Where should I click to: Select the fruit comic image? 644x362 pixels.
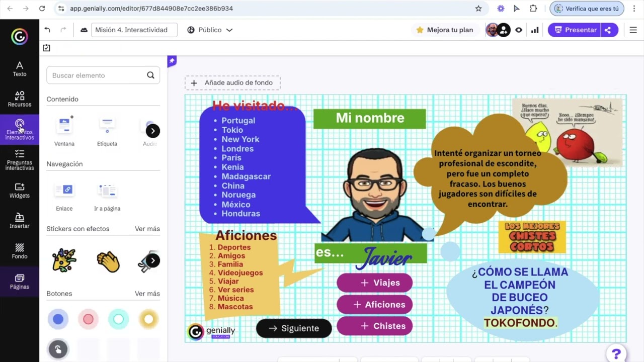567,132
